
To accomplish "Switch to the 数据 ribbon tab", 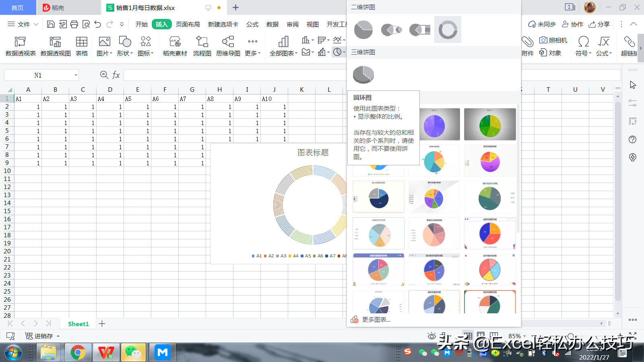I will 272,24.
